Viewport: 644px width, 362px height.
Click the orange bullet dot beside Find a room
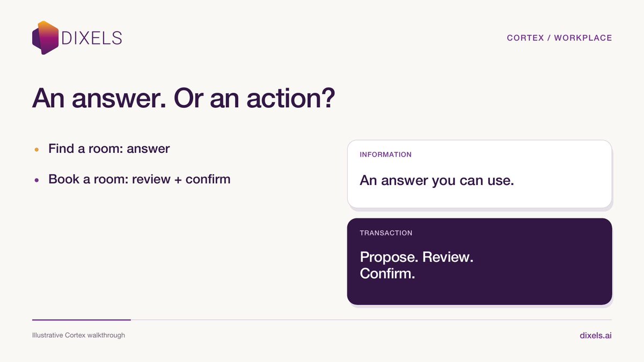point(36,150)
